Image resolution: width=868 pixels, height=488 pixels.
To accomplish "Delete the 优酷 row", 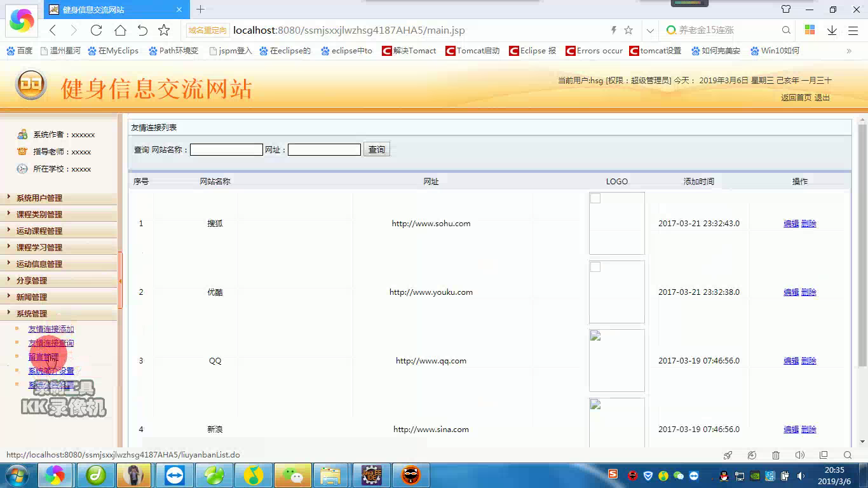I will click(x=809, y=292).
